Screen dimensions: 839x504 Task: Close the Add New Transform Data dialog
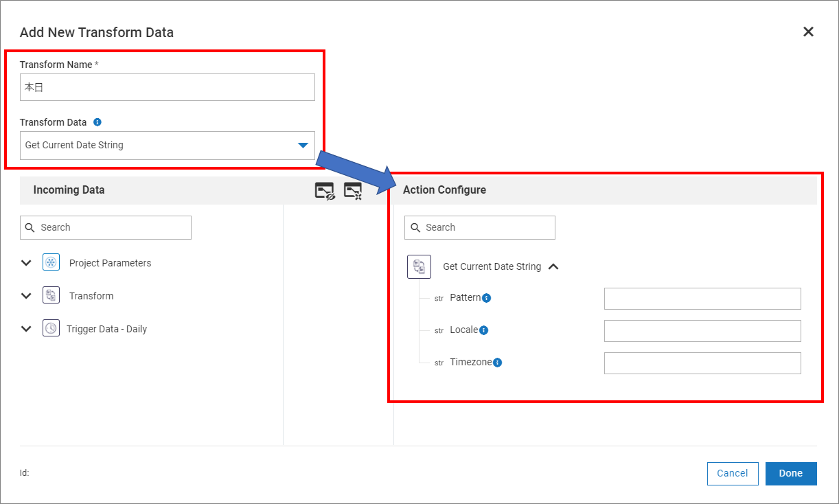pos(808,32)
